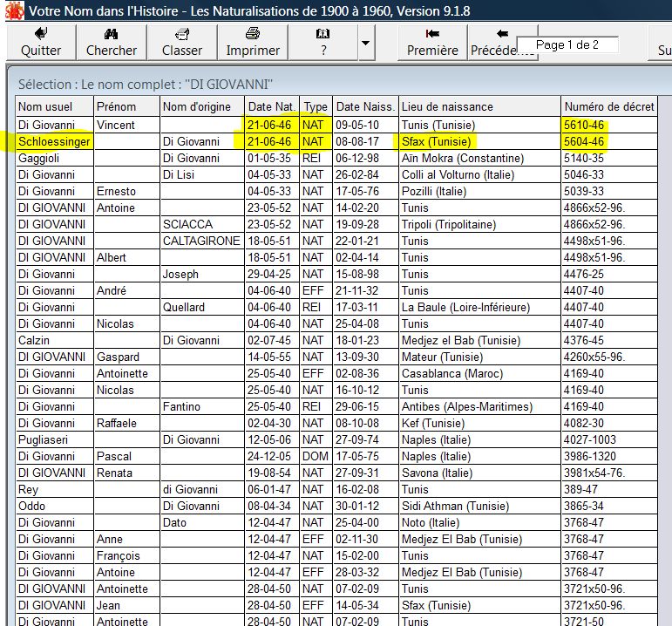Click the 'Lieu de naissance' column header
672x626 pixels.
tap(479, 106)
